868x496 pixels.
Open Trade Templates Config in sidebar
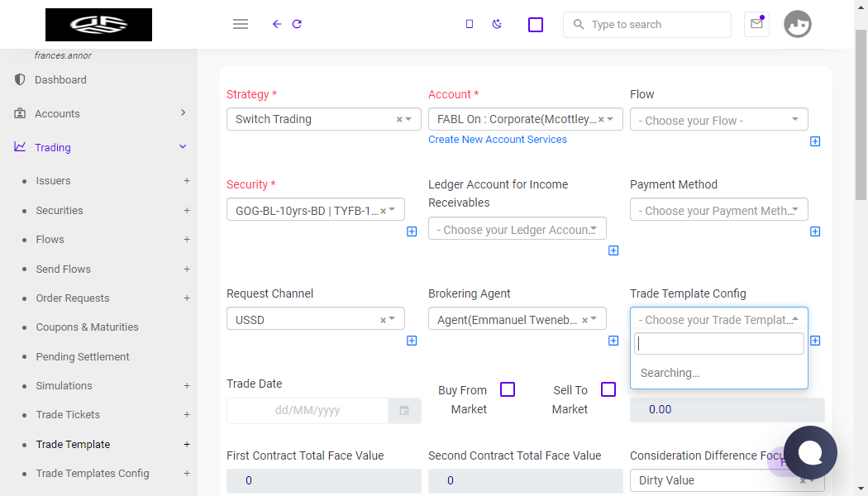(93, 474)
